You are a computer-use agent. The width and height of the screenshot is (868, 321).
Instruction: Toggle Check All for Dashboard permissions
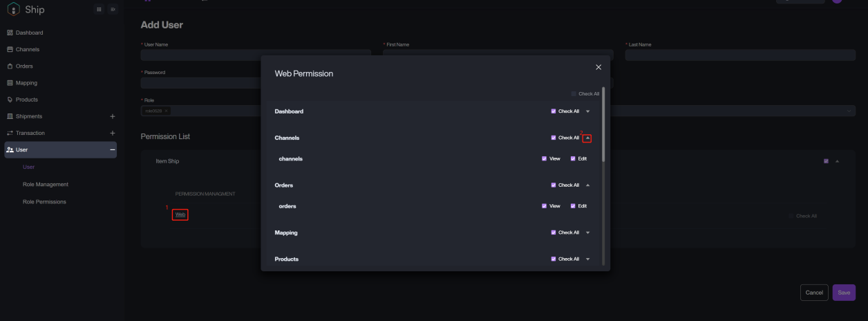[x=554, y=111]
